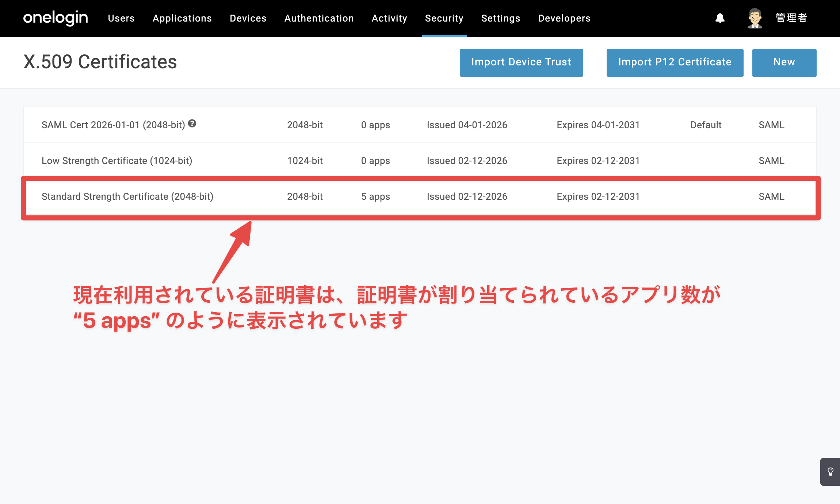Click 2048-bit cell in Standard Strength row
Image resolution: width=840 pixels, height=504 pixels.
click(x=305, y=196)
